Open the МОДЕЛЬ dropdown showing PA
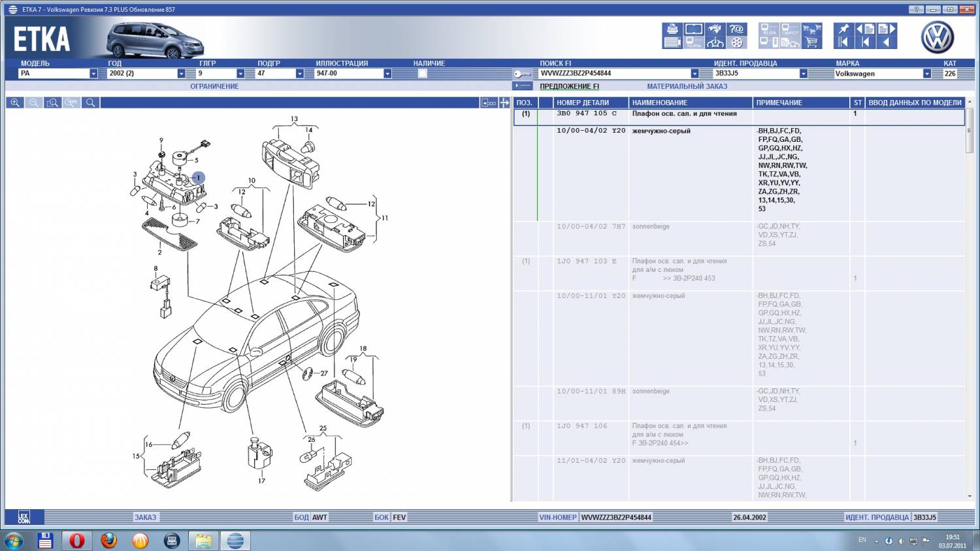Viewport: 980px width, 551px height. tap(57, 73)
